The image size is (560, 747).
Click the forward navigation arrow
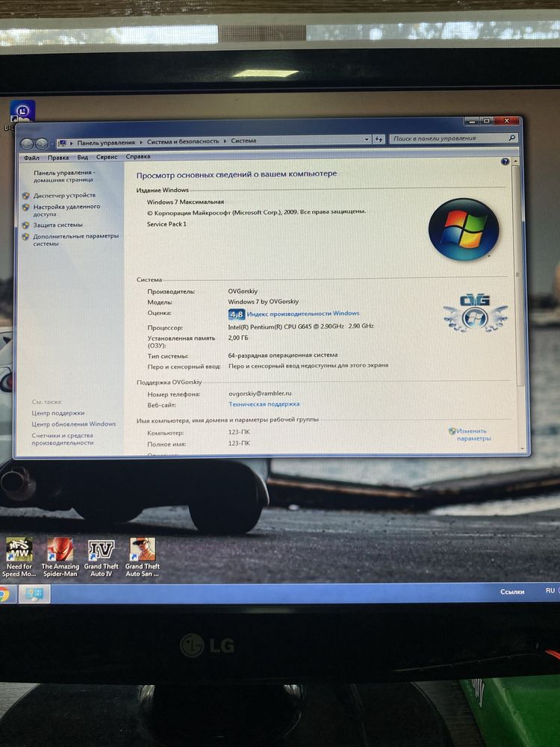[x=41, y=143]
